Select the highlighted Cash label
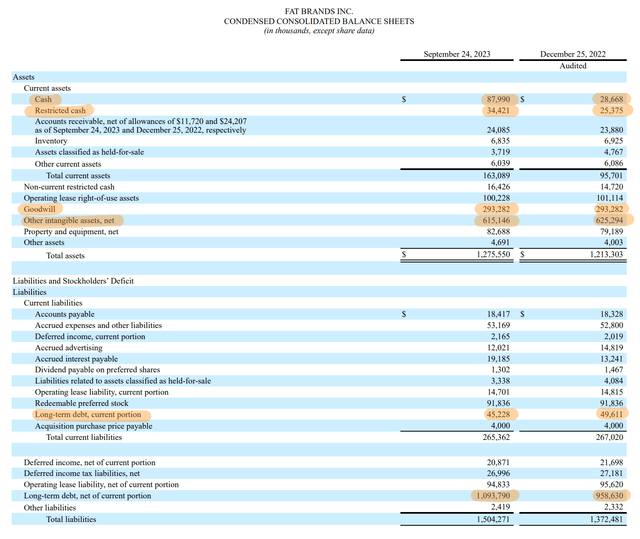 coord(43,99)
